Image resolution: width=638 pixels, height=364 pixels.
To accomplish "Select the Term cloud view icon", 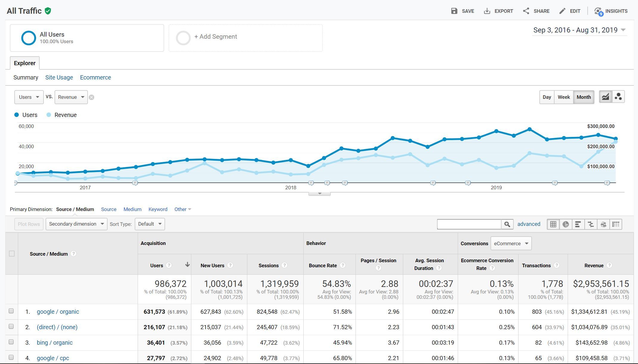I will 603,224.
